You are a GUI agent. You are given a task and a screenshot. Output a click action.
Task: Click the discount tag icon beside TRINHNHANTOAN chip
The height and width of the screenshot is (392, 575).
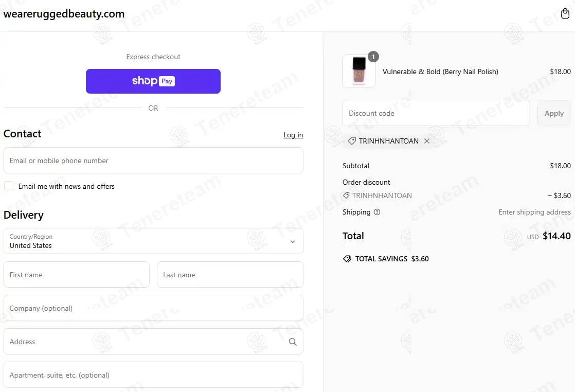coord(352,141)
